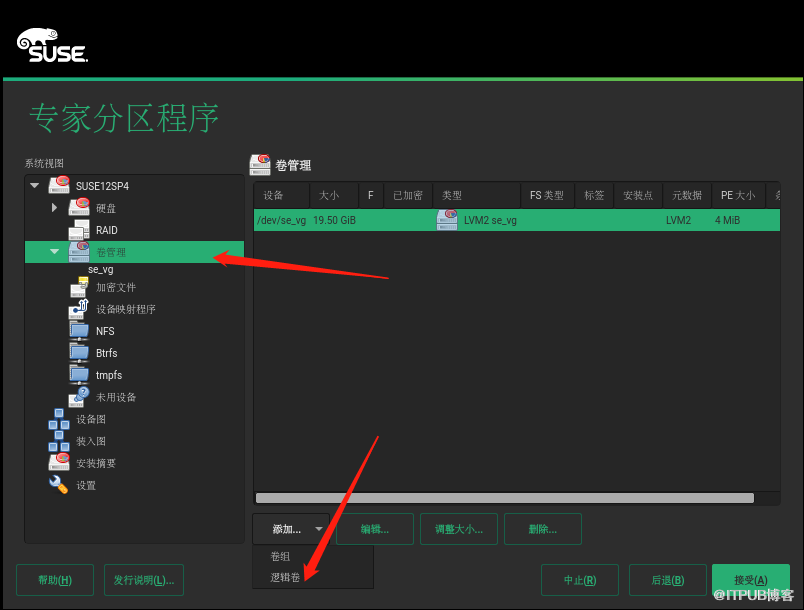The height and width of the screenshot is (610, 804).
Task: Select the 设备映射程序 tree label
Action: [126, 309]
